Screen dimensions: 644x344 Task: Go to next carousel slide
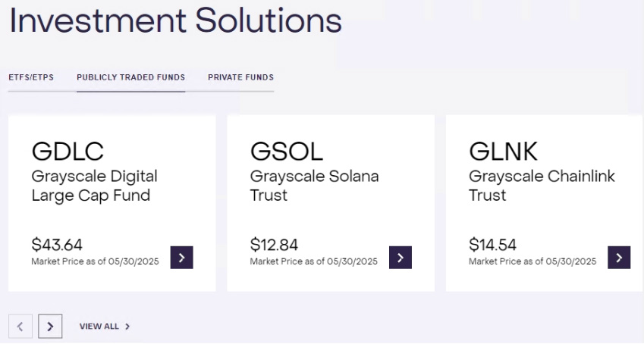50,327
